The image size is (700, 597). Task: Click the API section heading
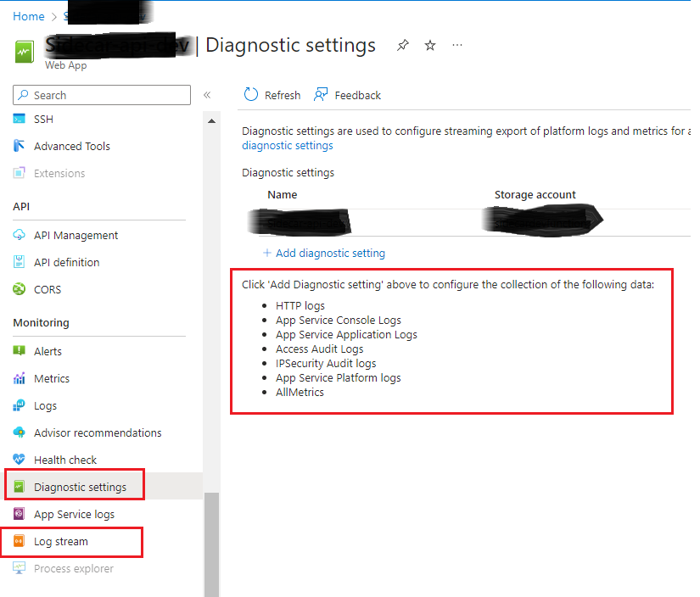click(x=21, y=207)
